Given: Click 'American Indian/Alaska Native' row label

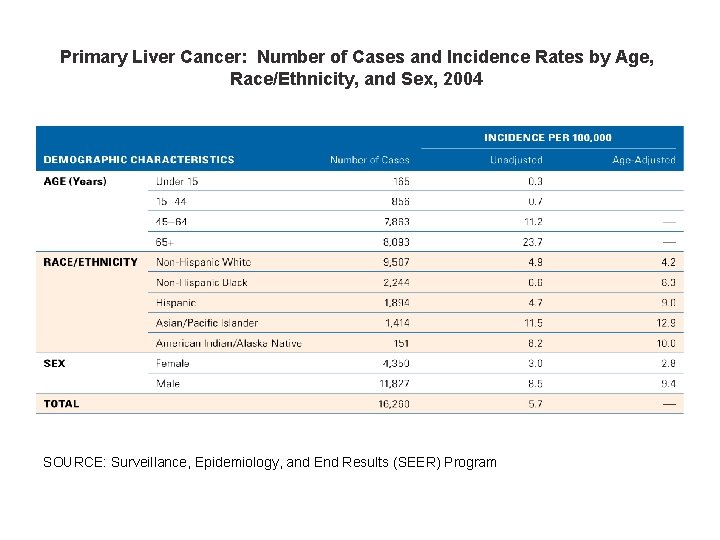Looking at the screenshot, I should coord(229,343).
